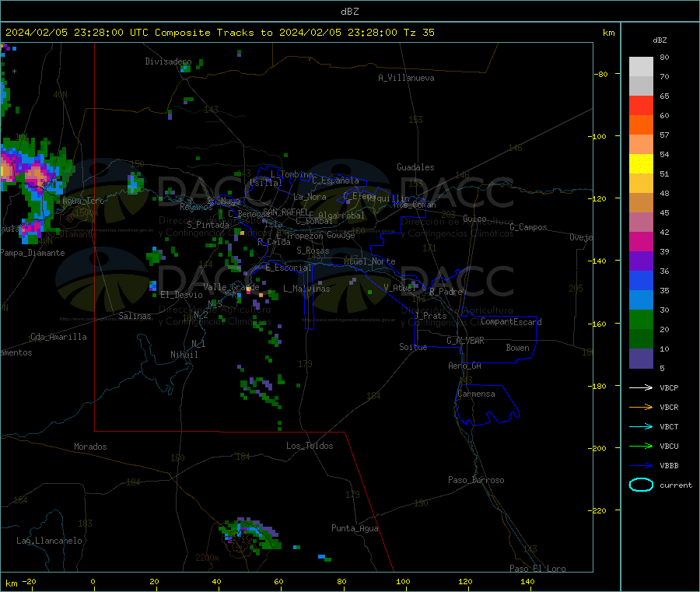Click the C_Española map label

coord(335,180)
